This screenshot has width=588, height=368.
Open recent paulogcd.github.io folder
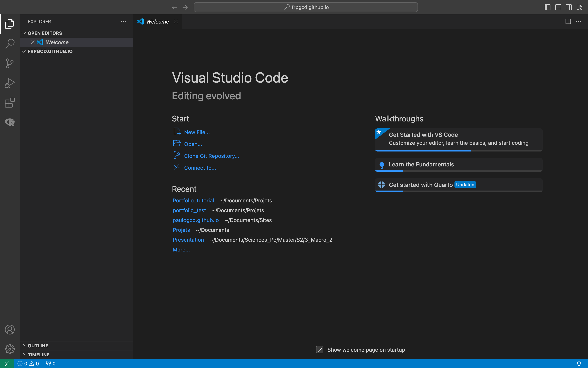coord(196,220)
